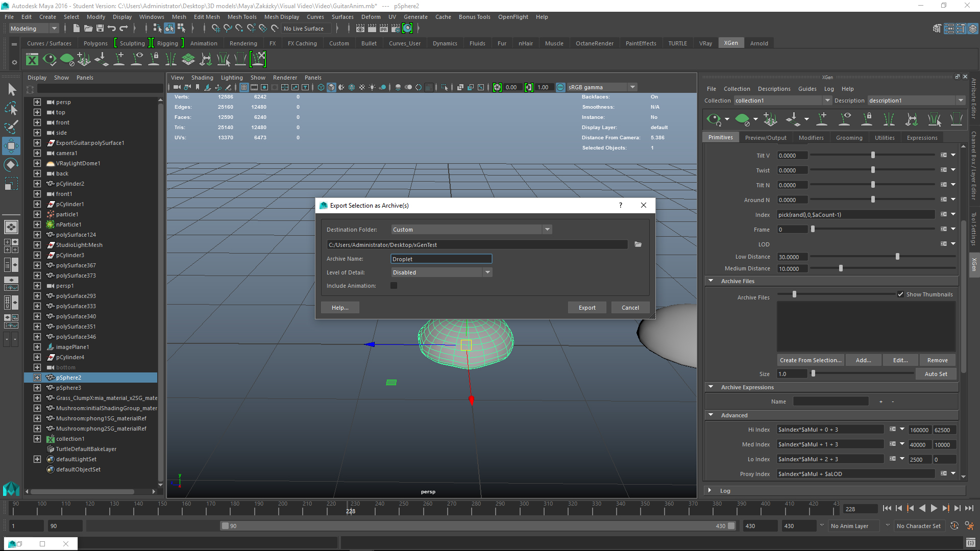Go to start of playback range
Viewport: 980px width, 551px height.
click(887, 508)
